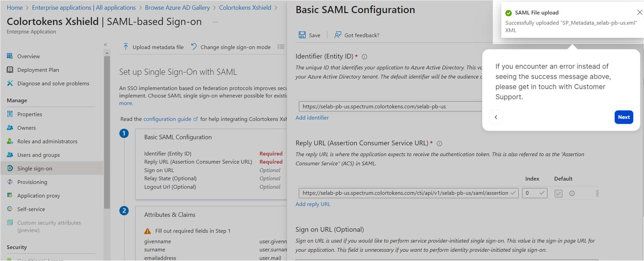Enable the Default checkbox for the reply URL

[x=558, y=193]
